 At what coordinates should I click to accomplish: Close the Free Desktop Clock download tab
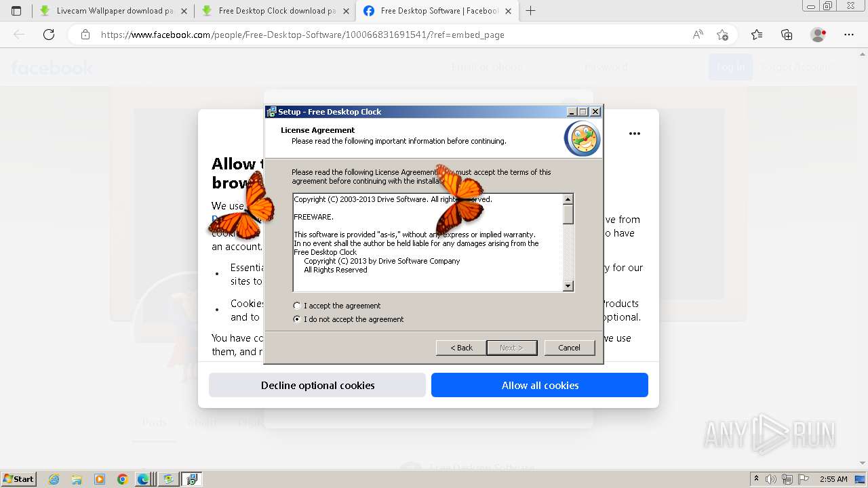pos(346,11)
